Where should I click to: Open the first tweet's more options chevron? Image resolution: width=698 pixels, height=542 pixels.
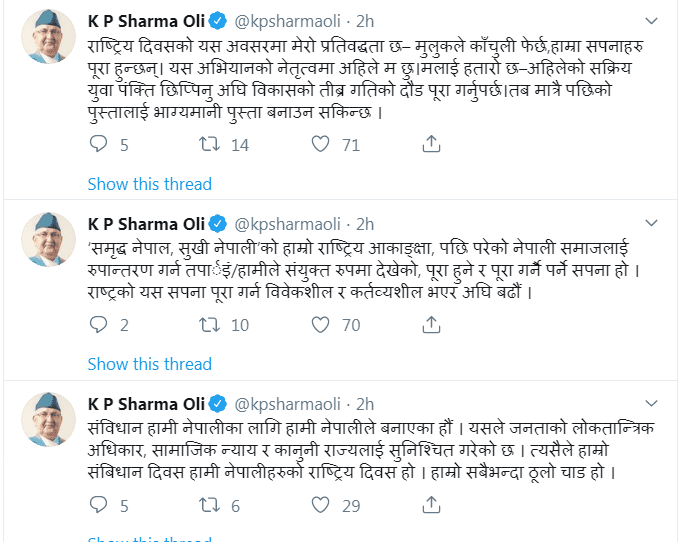pos(651,20)
